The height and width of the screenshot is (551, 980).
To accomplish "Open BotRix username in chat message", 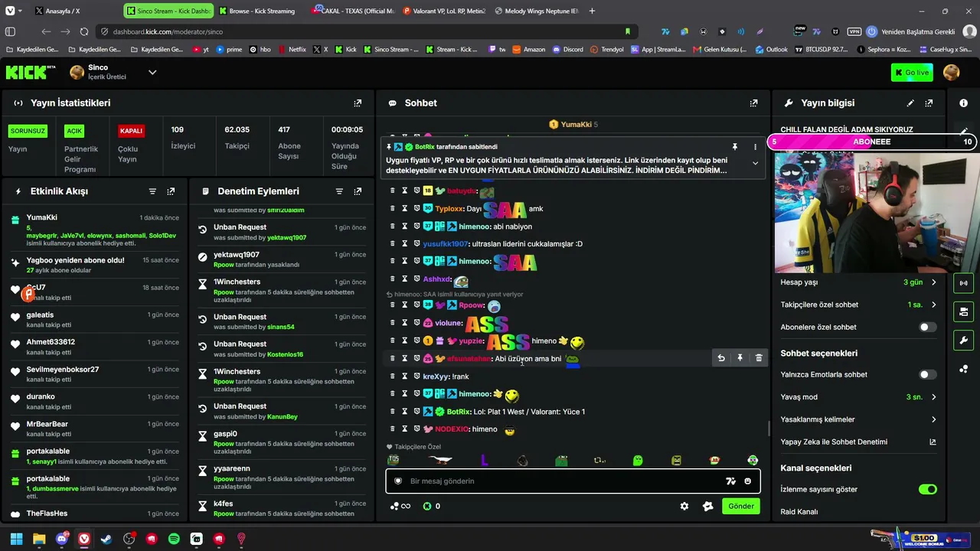I will pyautogui.click(x=459, y=412).
